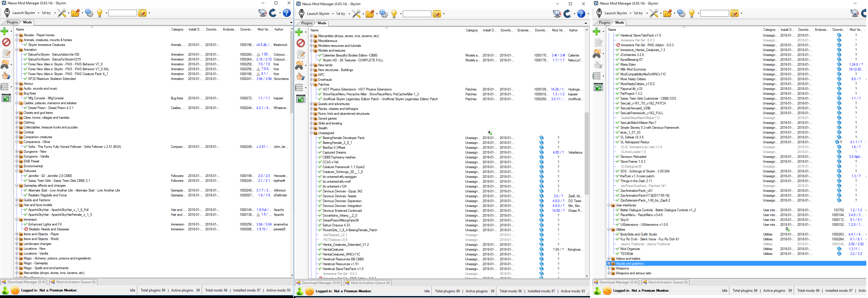The width and height of the screenshot is (868, 298).
Task: Click the green plus icon in middle window
Action: click(x=299, y=32)
